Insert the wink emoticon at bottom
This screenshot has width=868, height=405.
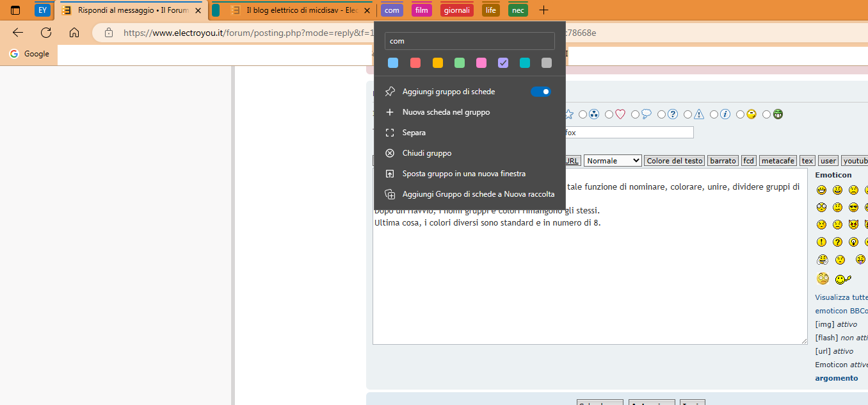843,279
